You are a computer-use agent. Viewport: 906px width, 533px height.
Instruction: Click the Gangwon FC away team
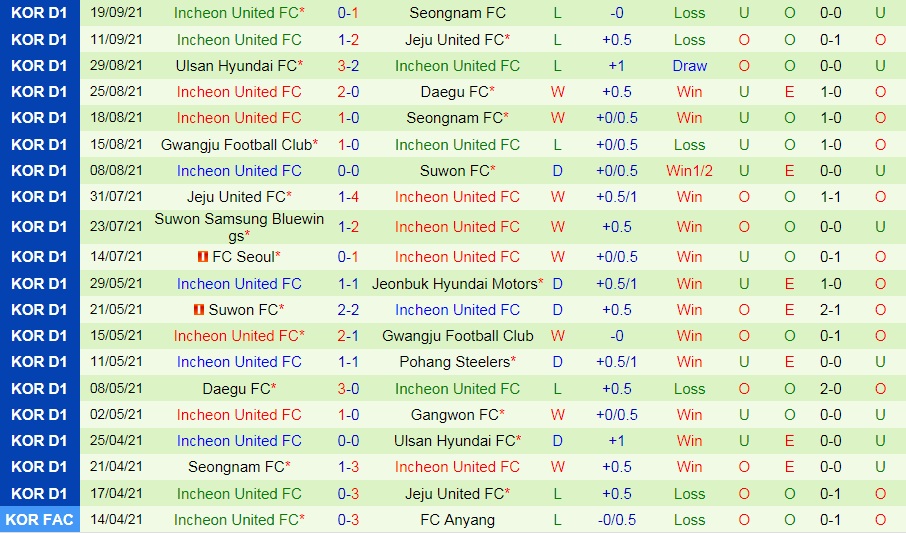tap(455, 414)
